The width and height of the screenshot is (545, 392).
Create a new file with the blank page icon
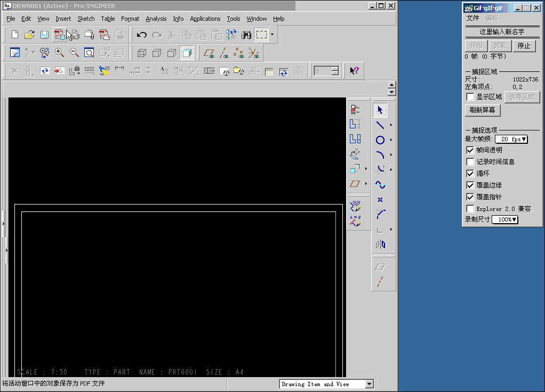click(14, 35)
